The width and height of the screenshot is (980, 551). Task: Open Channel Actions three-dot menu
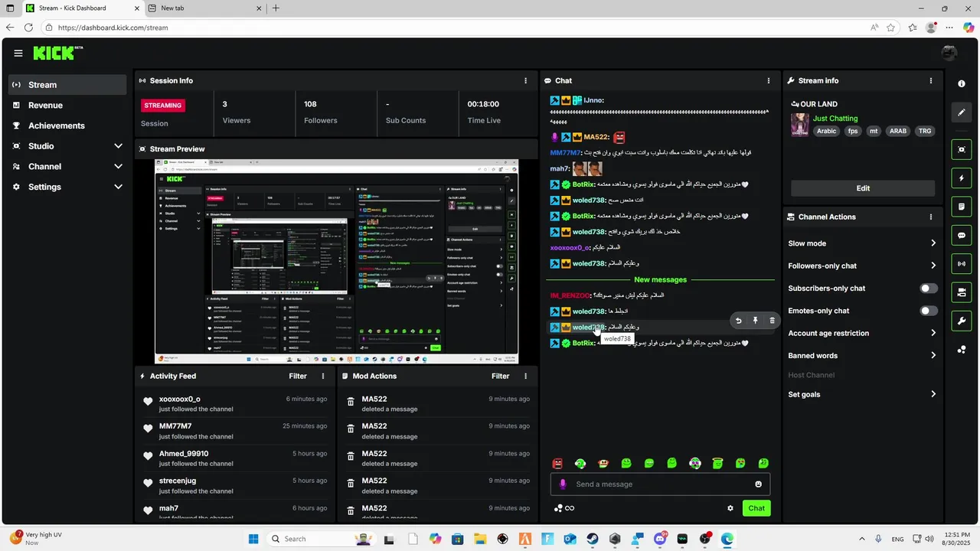click(931, 217)
